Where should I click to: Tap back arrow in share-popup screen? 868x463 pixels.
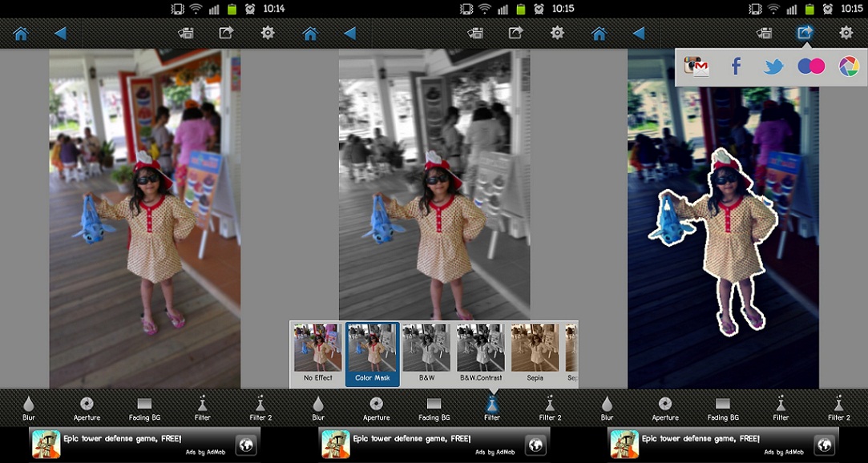coord(639,34)
